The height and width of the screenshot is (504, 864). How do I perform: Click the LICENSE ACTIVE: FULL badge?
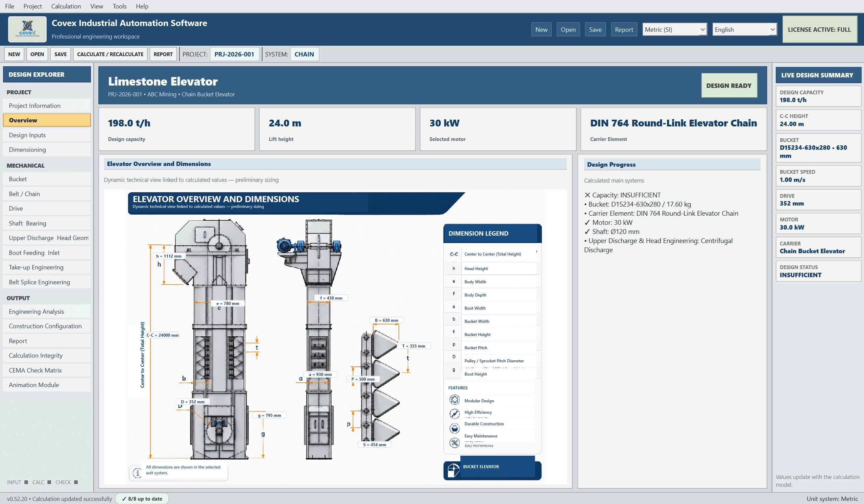819,29
